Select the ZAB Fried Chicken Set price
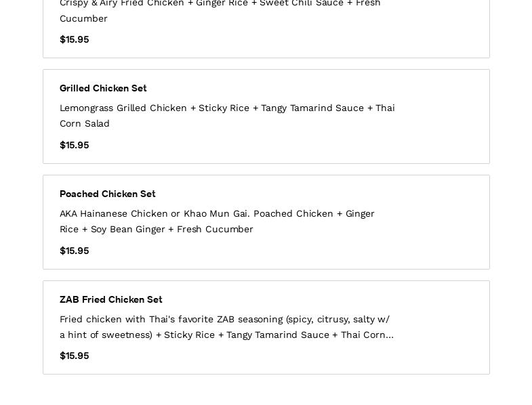This screenshot has width=532, height=405. coord(75,356)
